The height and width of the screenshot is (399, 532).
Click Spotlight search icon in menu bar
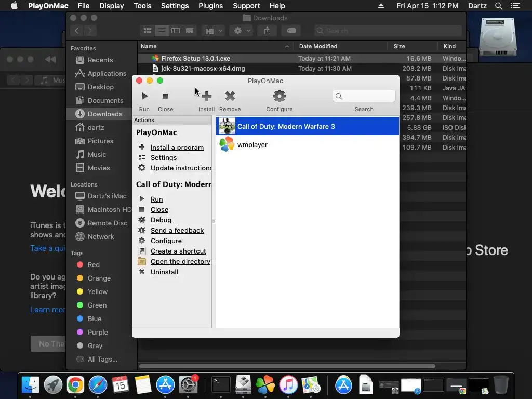pos(499,6)
